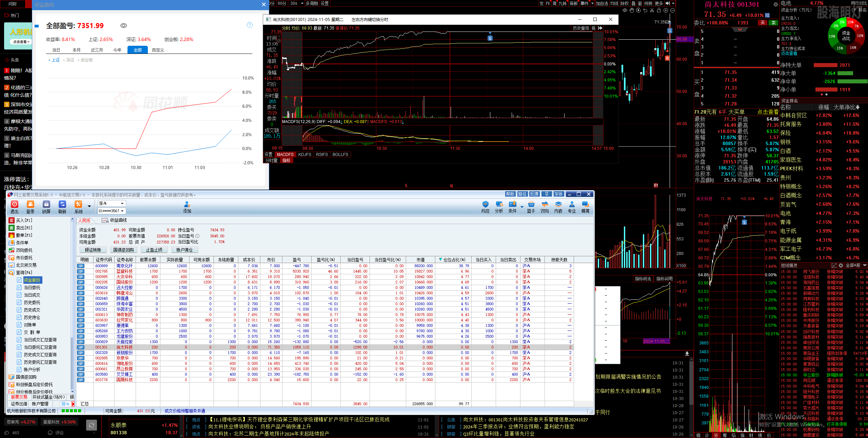Click the 成交价格预警服务开通 link
The image size is (868, 438).
(185, 411)
